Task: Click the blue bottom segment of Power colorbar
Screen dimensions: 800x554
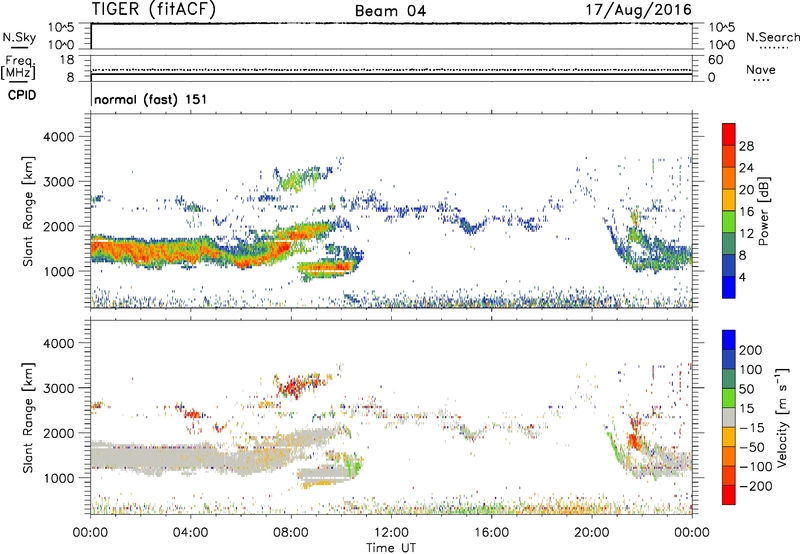Action: click(729, 287)
